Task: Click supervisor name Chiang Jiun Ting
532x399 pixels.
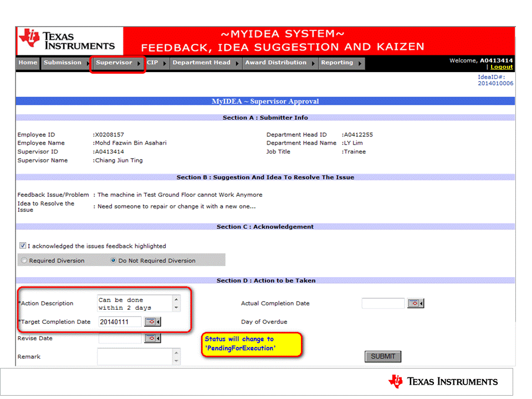Action: point(119,161)
